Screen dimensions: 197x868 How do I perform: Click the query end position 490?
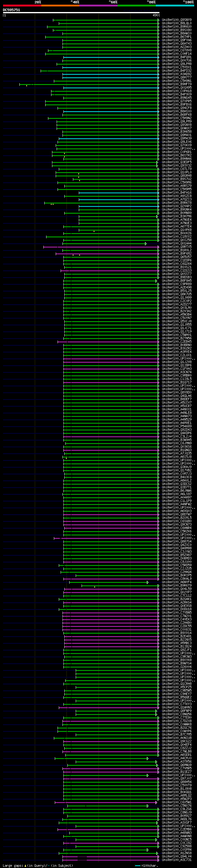coord(155,15)
